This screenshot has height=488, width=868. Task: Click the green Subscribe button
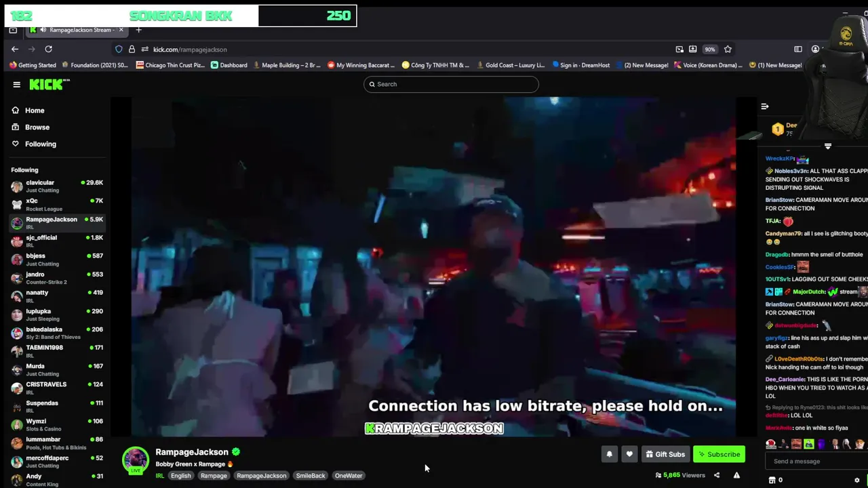pos(719,455)
